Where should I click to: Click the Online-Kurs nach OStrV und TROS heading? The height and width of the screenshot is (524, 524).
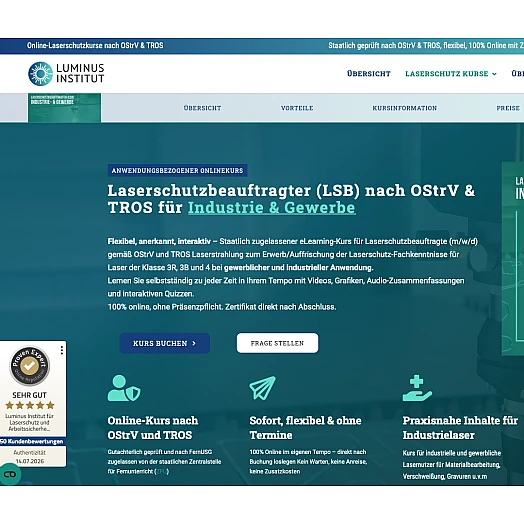click(x=153, y=428)
